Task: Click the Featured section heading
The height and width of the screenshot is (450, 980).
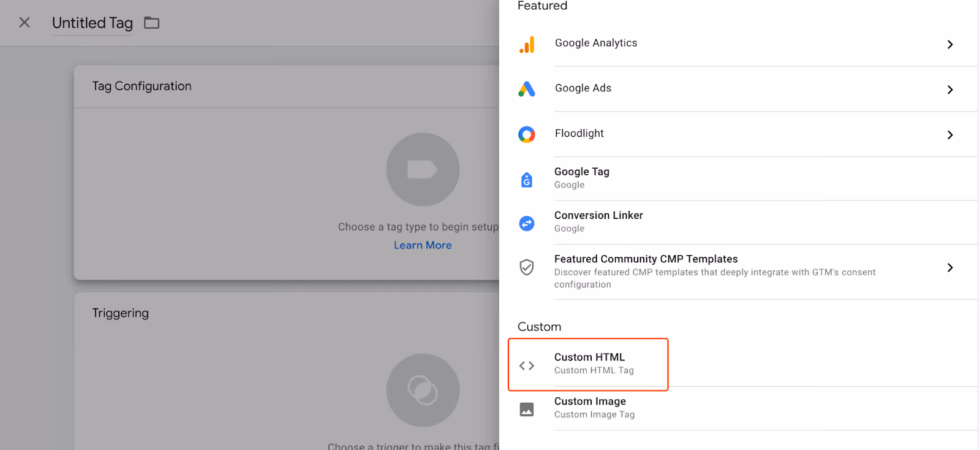Action: point(542,6)
